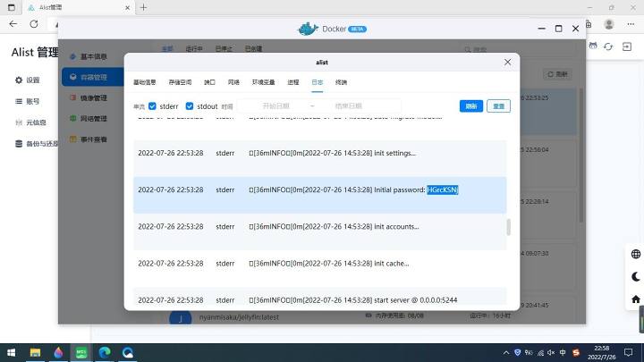This screenshot has width=644, height=362.
Task: Click the 'init settings...' log row
Action: [320, 158]
